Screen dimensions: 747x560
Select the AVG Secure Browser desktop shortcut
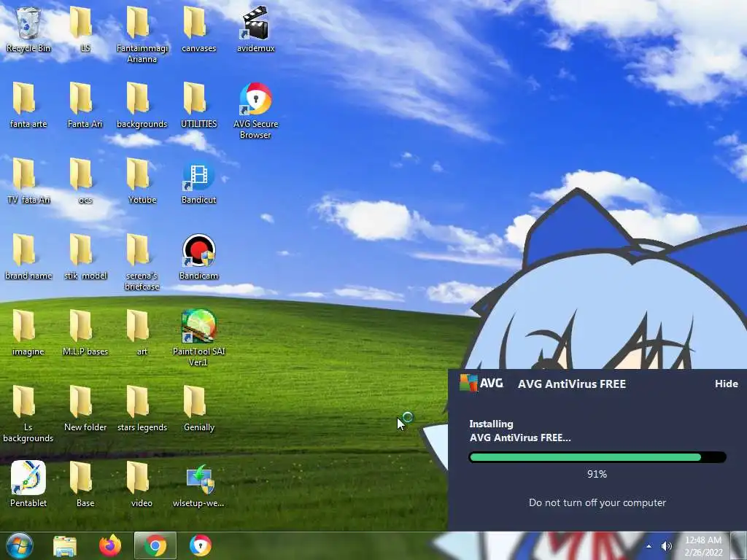tap(256, 111)
